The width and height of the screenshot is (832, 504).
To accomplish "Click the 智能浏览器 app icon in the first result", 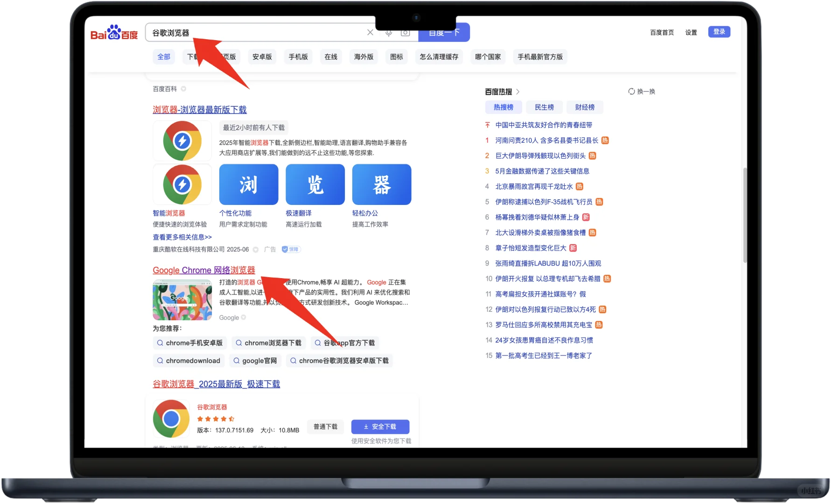I will point(182,184).
